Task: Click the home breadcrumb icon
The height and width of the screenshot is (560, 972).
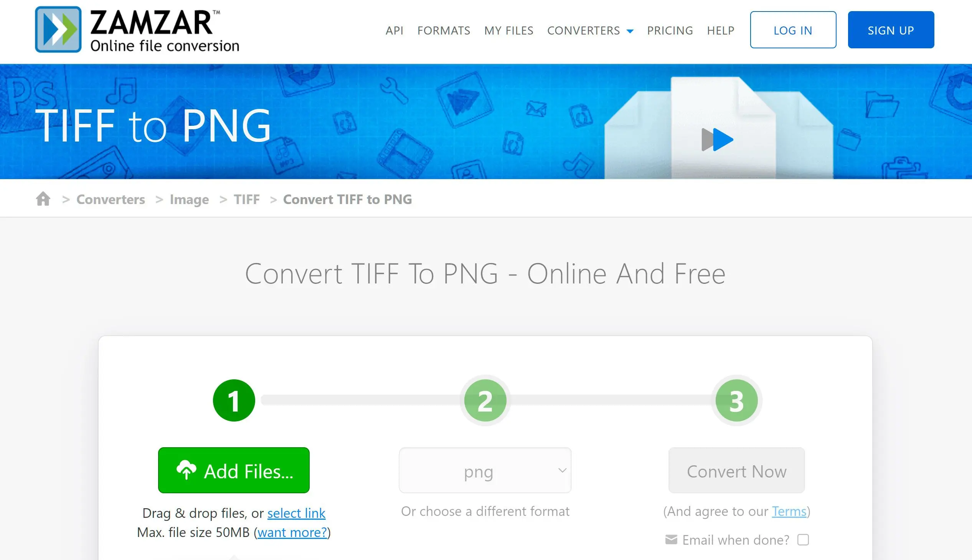Action: pyautogui.click(x=43, y=199)
